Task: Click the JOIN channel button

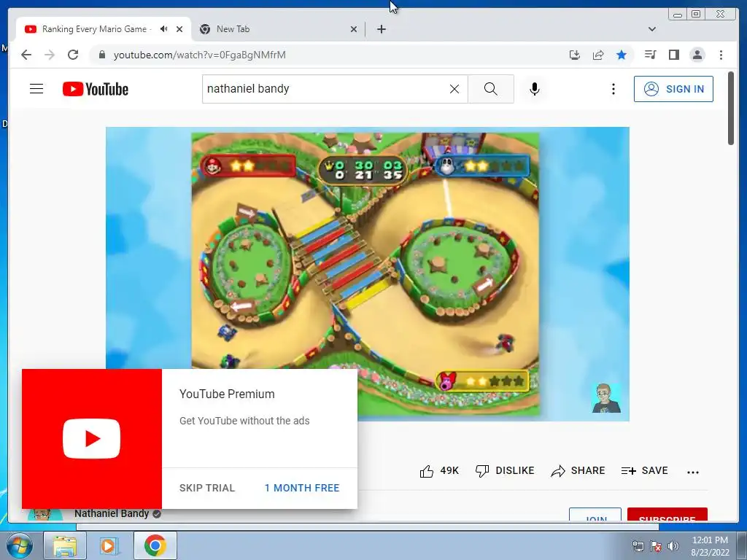Action: click(x=595, y=515)
